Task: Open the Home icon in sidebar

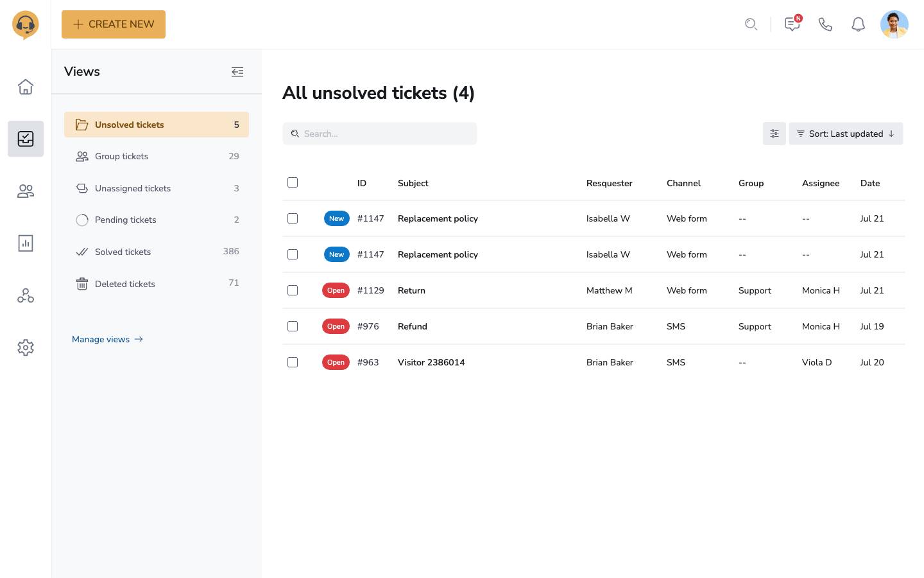Action: (x=26, y=87)
